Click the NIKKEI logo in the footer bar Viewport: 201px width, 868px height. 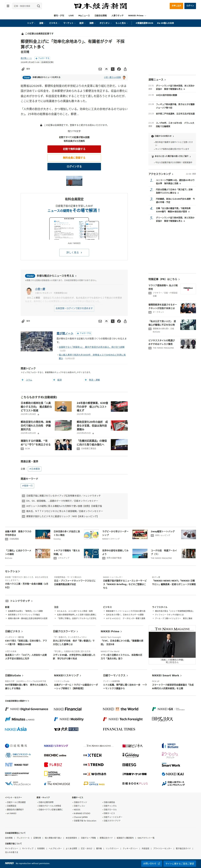(x=9, y=863)
